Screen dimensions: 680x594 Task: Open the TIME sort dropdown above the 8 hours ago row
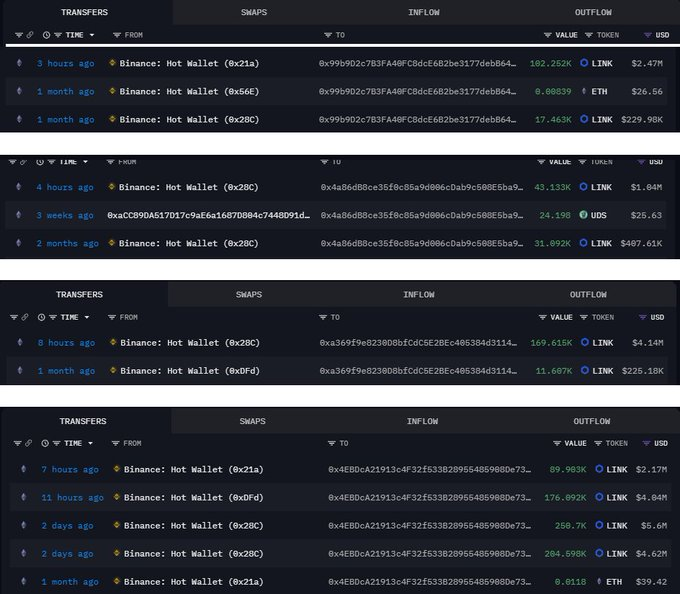(x=70, y=317)
